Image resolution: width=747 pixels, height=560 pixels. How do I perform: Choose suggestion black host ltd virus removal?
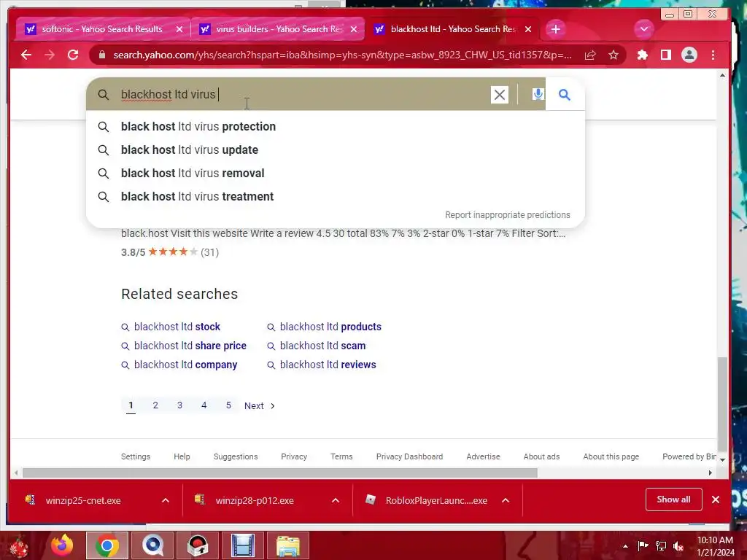[193, 174]
